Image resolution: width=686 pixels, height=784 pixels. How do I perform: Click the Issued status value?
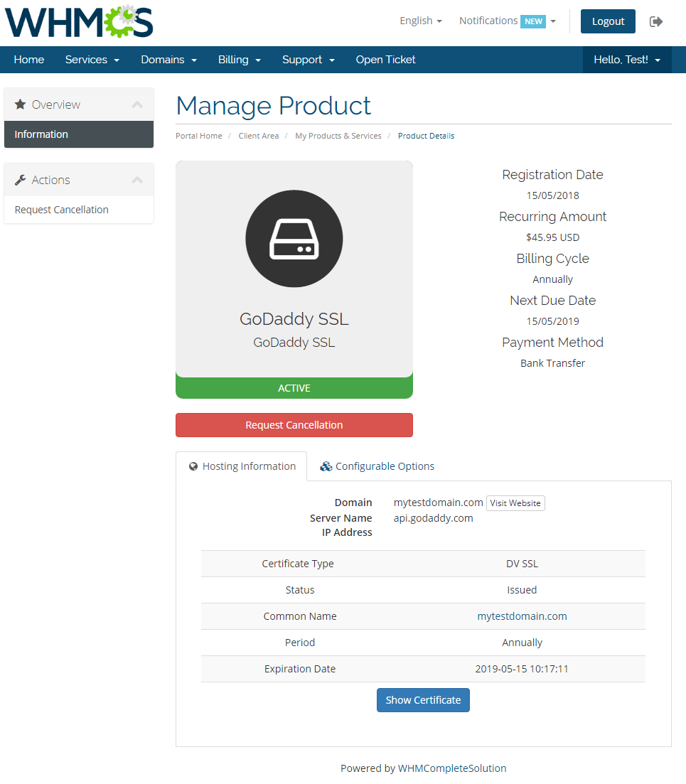(522, 590)
